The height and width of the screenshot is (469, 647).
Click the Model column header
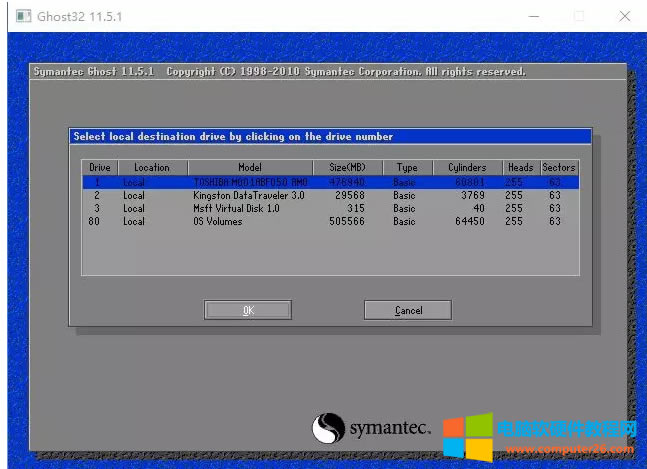[x=249, y=168]
